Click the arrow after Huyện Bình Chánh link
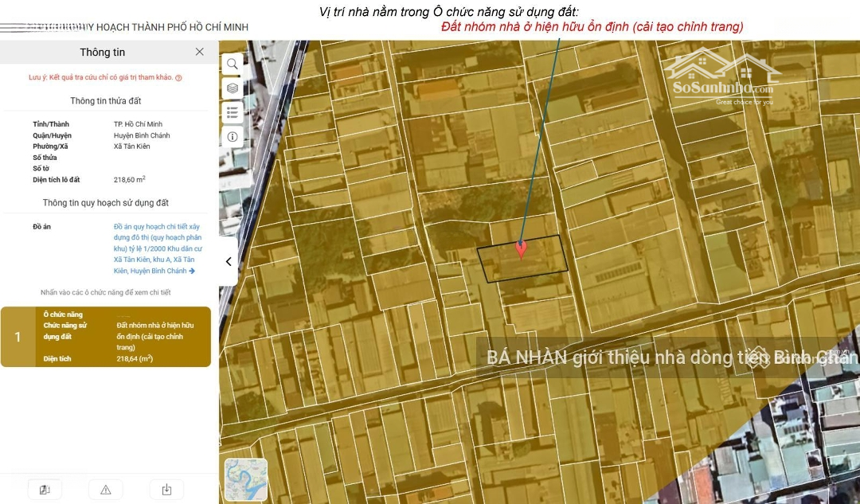 coord(192,272)
